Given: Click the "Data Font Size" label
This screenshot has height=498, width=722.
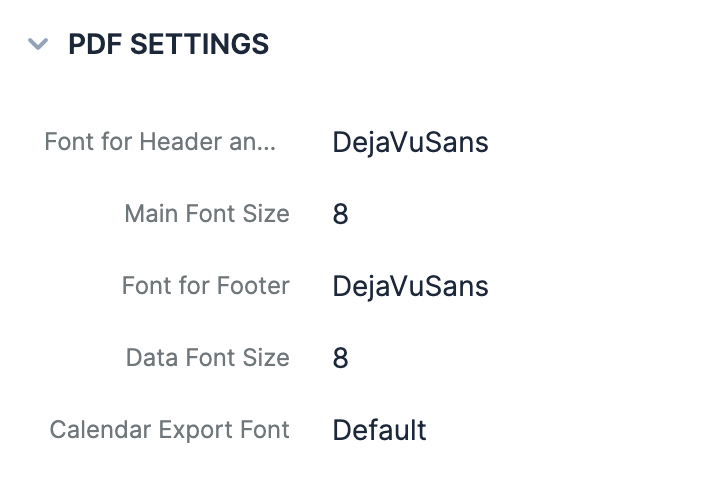Looking at the screenshot, I should point(208,358).
